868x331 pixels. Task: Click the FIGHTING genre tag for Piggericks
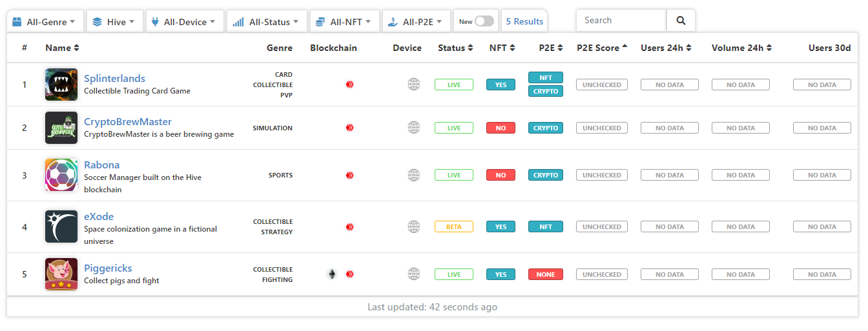(277, 279)
